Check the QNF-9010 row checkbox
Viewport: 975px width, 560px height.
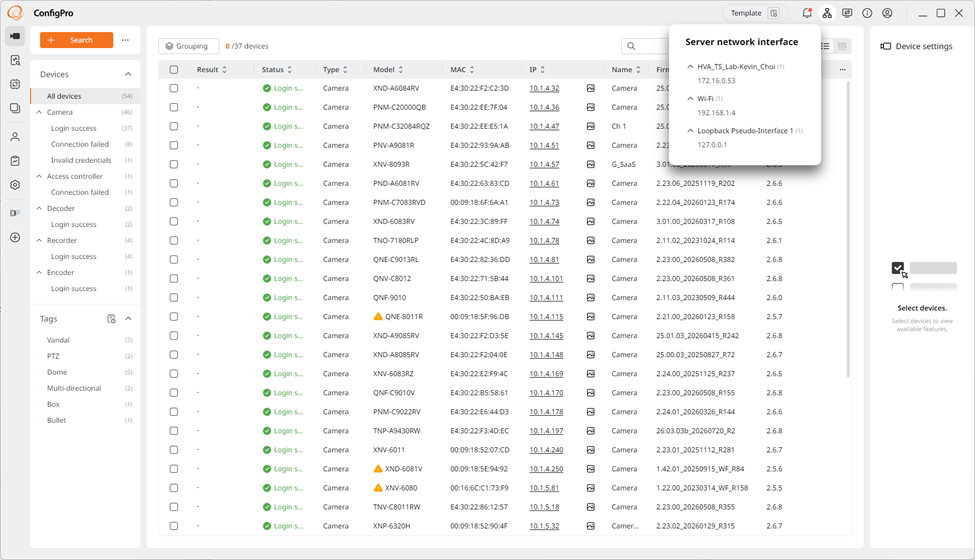(x=174, y=298)
